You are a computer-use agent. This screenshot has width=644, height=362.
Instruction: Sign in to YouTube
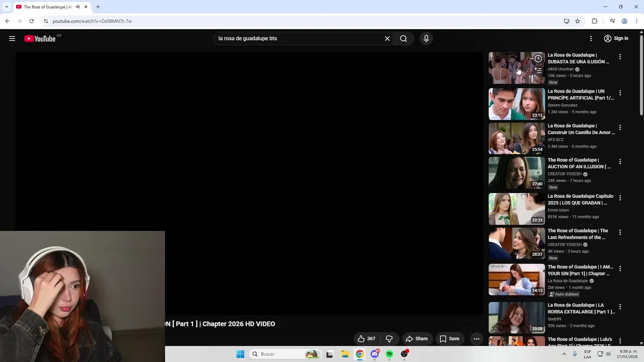[616, 39]
